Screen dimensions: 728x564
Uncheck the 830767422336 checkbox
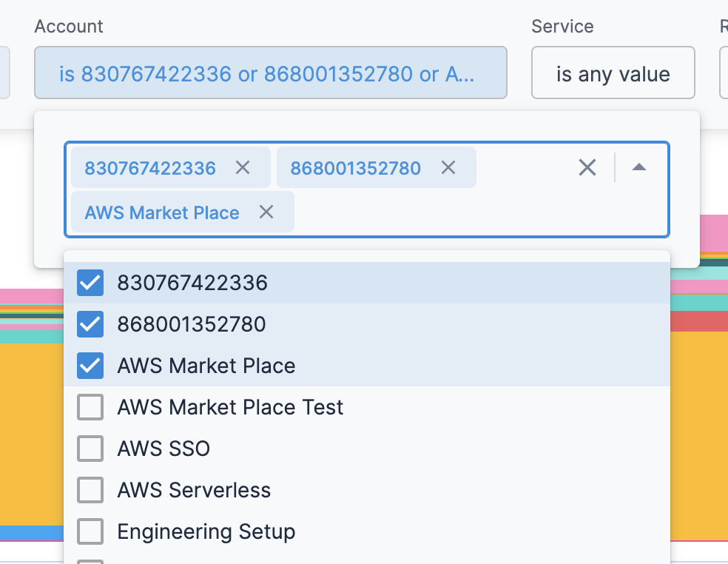[90, 283]
